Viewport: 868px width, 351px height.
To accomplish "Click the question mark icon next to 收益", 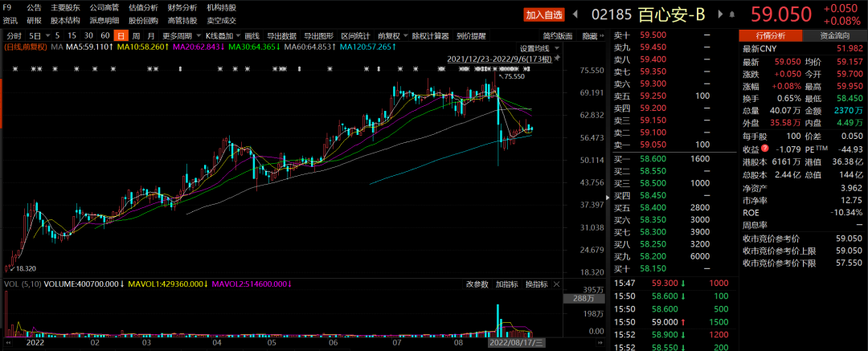I will click(765, 148).
